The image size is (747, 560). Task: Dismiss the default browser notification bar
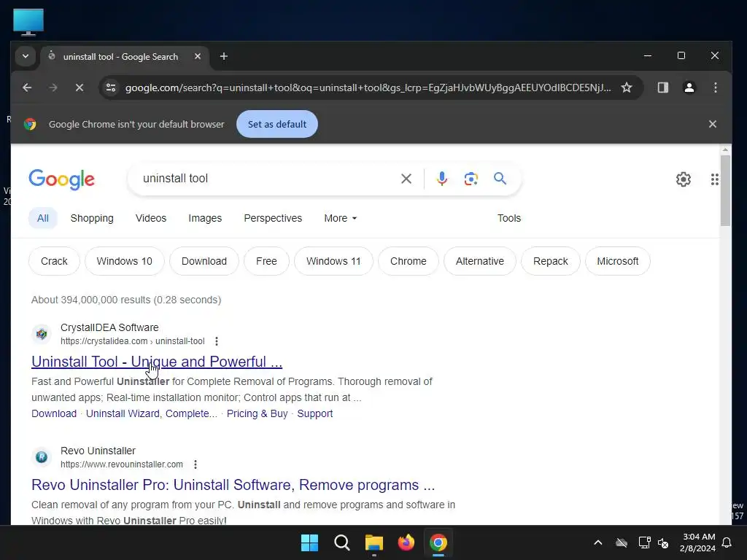[712, 124]
